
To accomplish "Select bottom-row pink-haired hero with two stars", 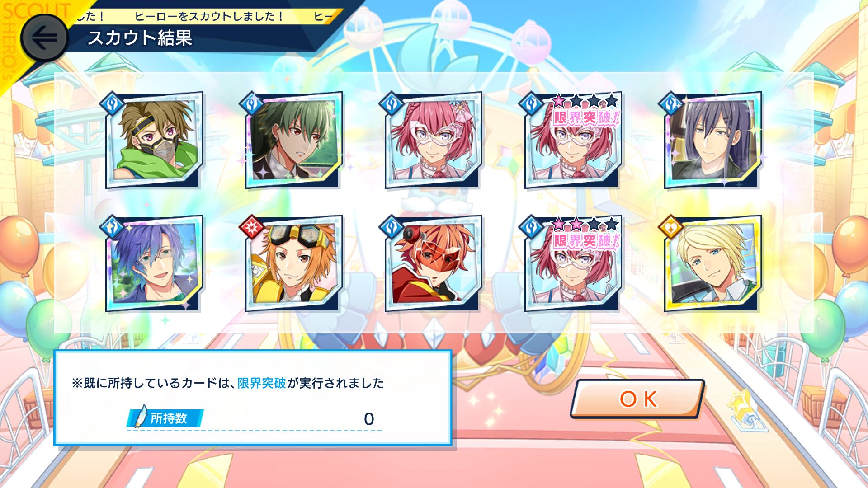I will [573, 263].
